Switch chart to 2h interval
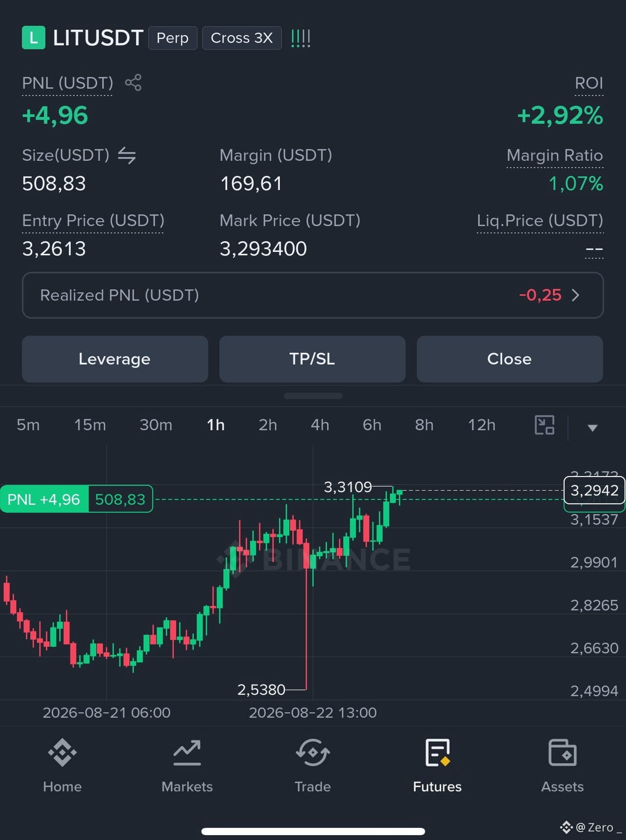 (268, 425)
